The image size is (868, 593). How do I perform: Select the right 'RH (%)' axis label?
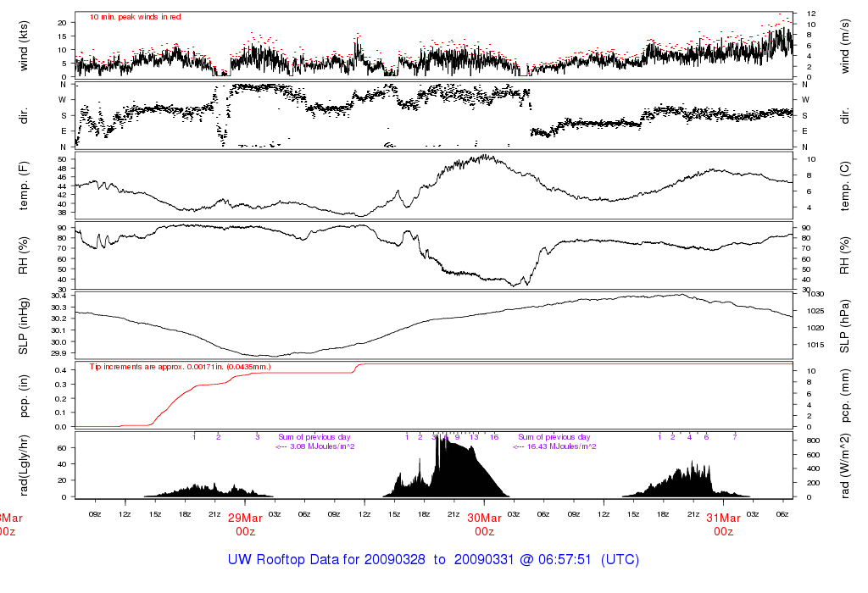point(844,256)
